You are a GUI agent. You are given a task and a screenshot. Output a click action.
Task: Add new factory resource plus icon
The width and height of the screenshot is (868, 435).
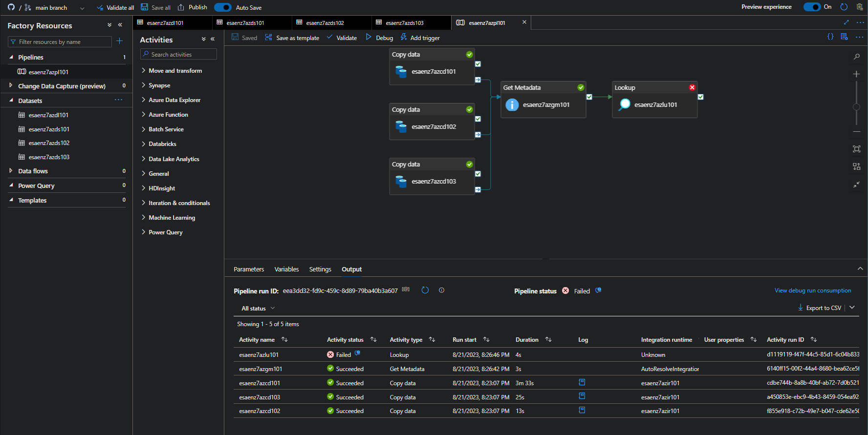pos(120,41)
